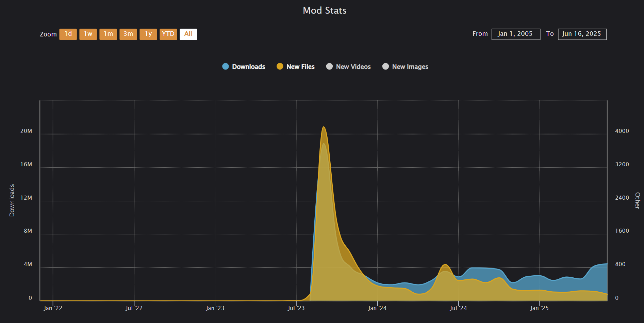Toggle the New Files series legend

[296, 66]
